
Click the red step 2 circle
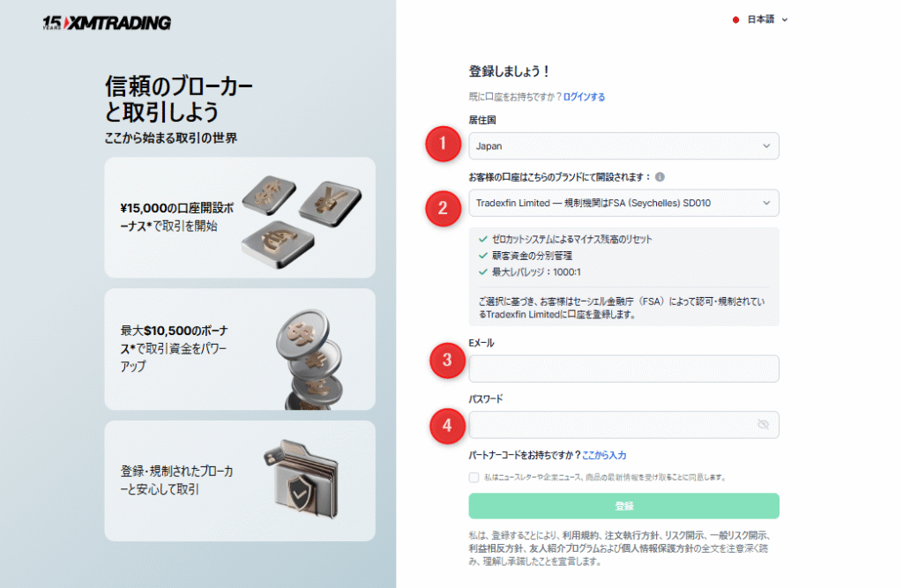point(443,208)
